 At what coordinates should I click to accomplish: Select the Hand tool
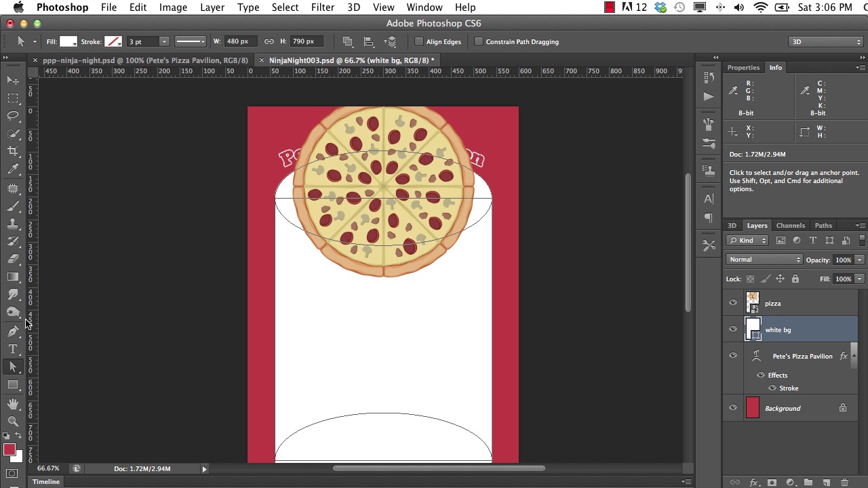click(x=13, y=403)
